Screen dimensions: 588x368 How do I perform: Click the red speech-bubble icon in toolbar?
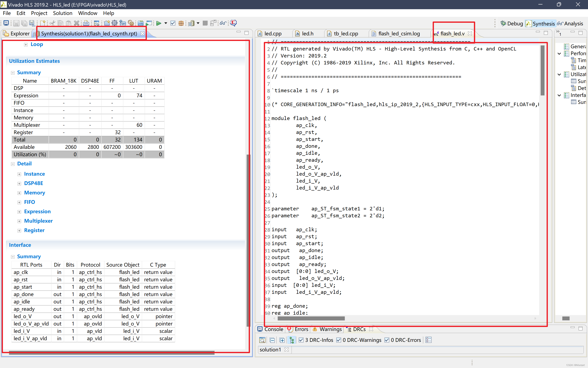click(233, 23)
